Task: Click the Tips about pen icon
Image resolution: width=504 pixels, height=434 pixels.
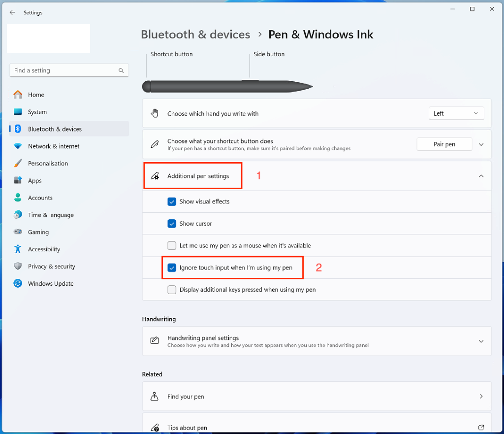Action: 155,428
